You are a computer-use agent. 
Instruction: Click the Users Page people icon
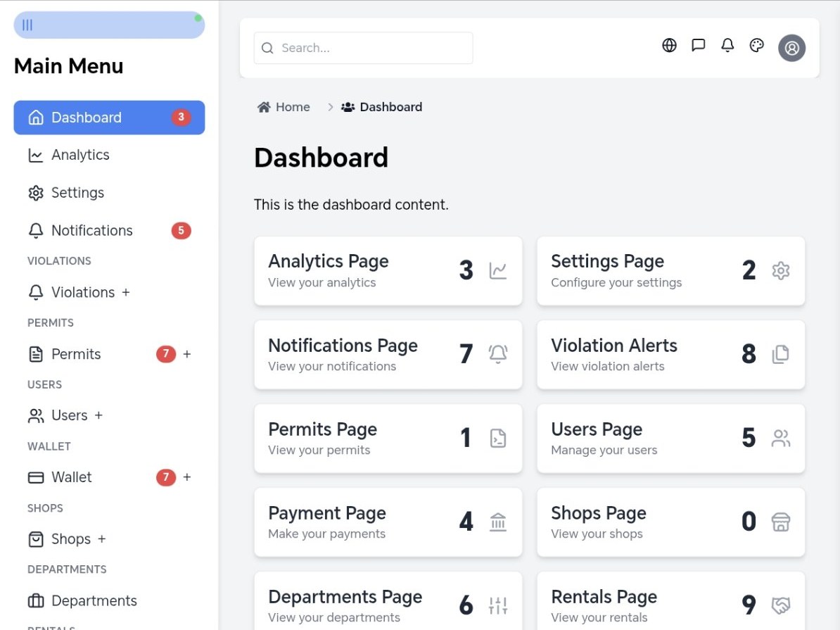pyautogui.click(x=780, y=438)
